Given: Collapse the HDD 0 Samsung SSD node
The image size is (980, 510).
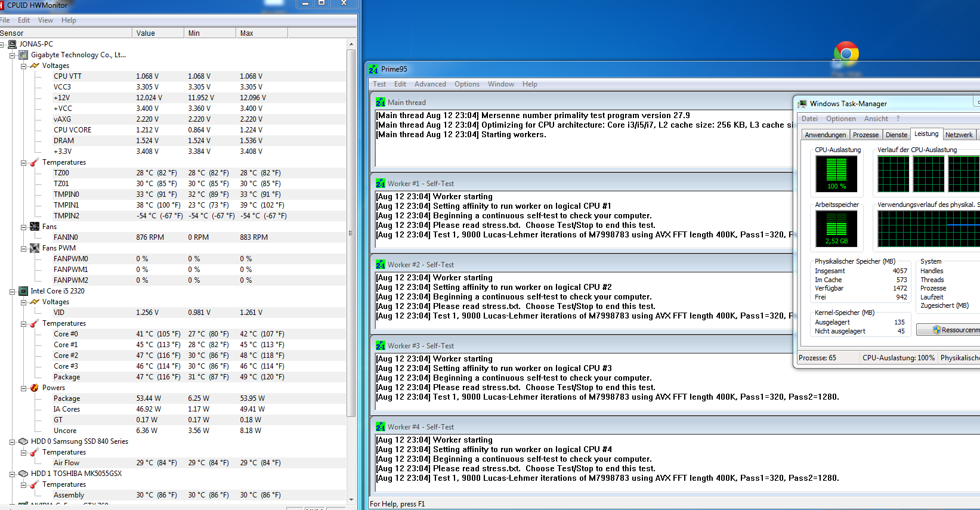Looking at the screenshot, I should [x=12, y=441].
